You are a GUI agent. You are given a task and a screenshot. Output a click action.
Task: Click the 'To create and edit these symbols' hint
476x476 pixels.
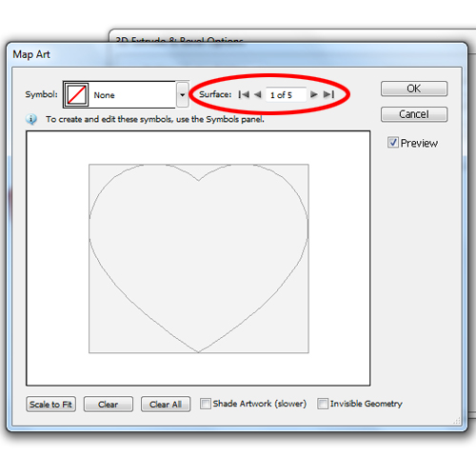click(x=155, y=119)
